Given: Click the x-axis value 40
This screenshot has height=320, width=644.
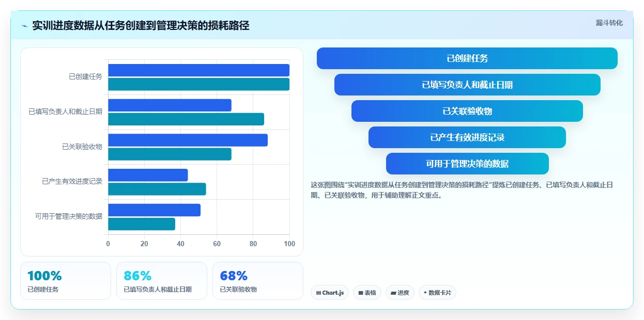Looking at the screenshot, I should pos(180,244).
